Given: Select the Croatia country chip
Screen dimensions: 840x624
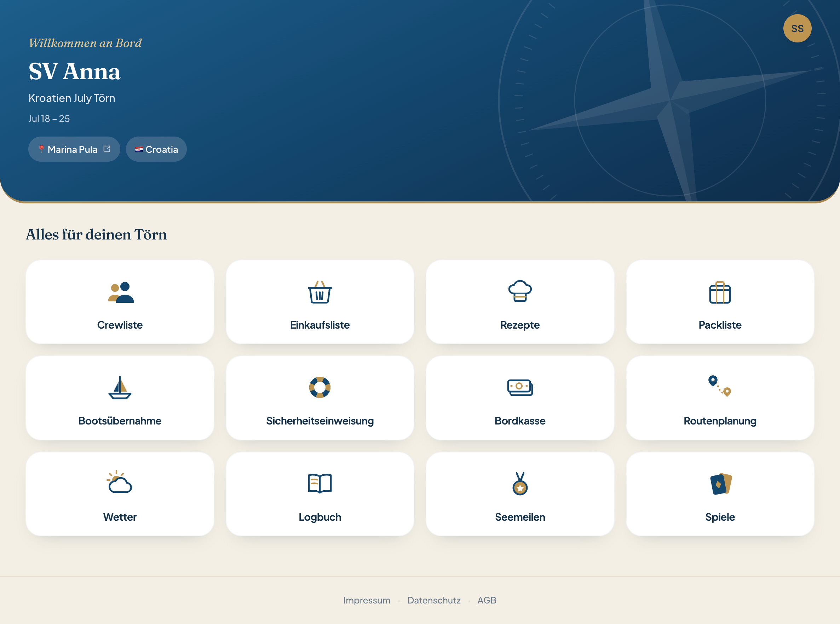Looking at the screenshot, I should (156, 149).
